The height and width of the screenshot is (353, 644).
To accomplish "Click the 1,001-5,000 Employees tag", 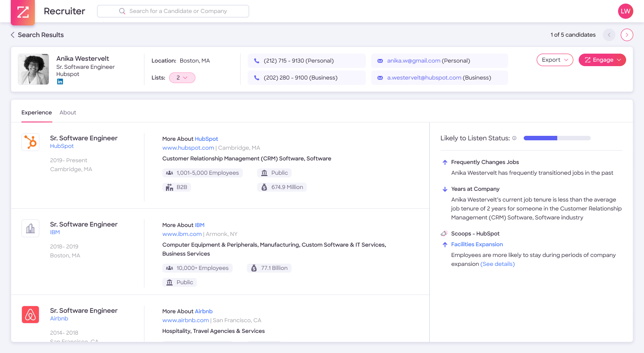I will tap(203, 173).
